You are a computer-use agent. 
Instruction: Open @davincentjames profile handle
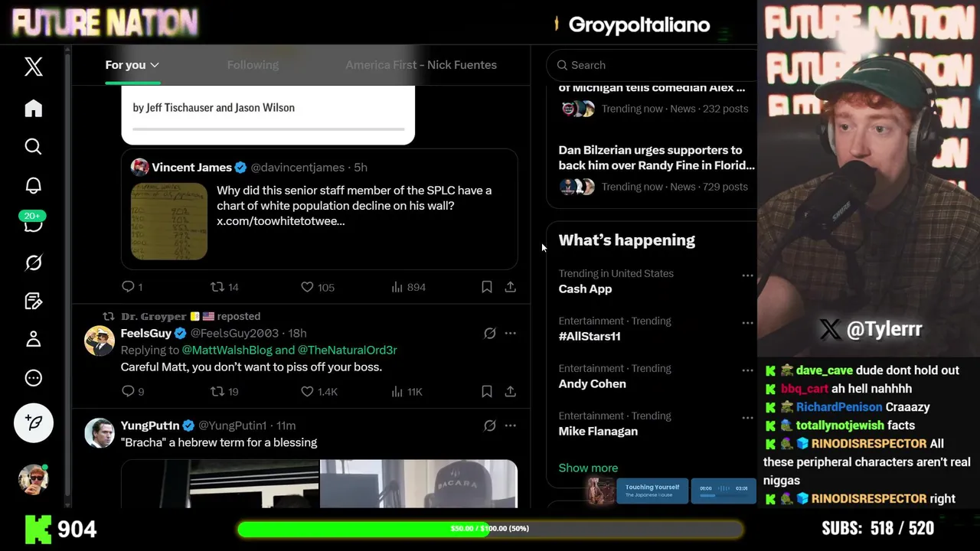point(298,168)
